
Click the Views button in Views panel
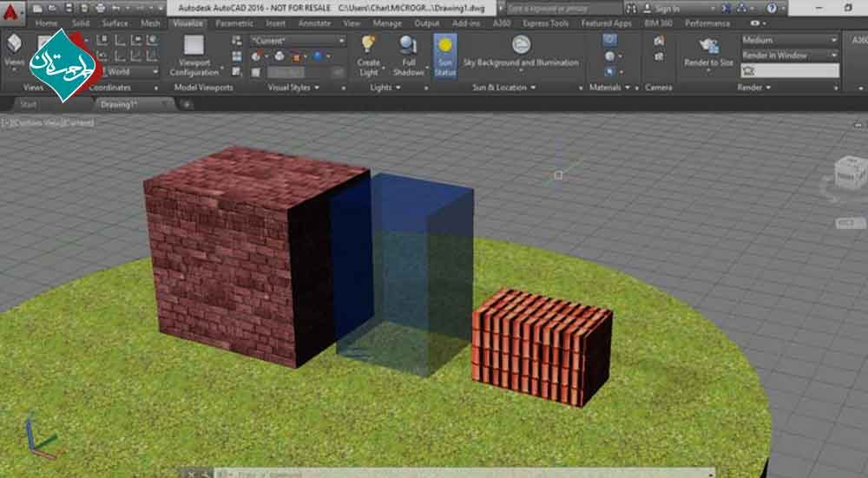point(14,53)
